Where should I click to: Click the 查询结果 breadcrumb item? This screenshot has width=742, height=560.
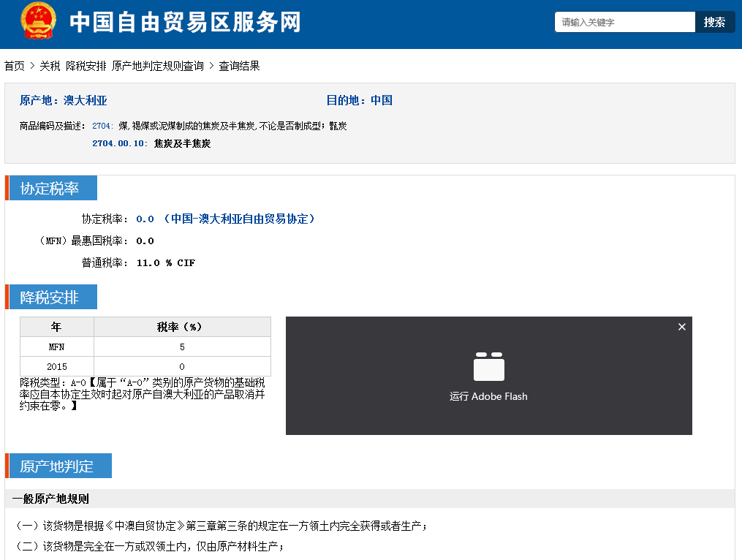tap(239, 67)
